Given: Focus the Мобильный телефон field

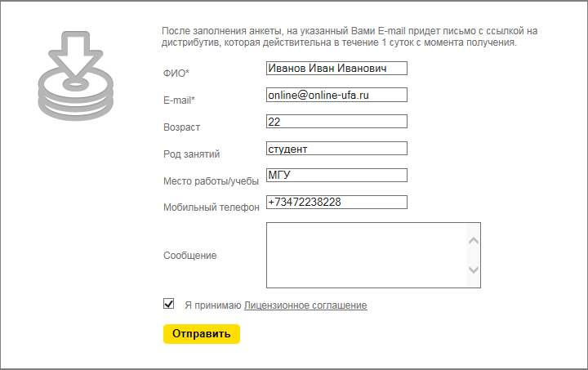Looking at the screenshot, I should click(336, 202).
